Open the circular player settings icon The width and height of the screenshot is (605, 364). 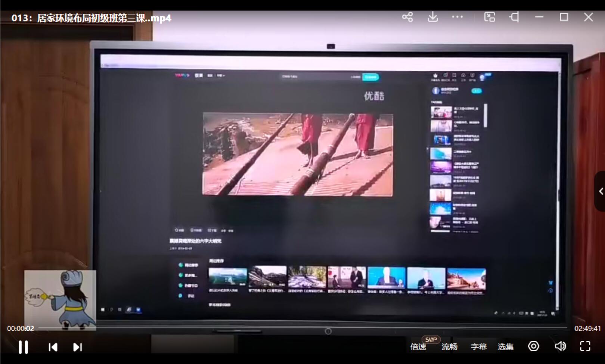pyautogui.click(x=534, y=346)
